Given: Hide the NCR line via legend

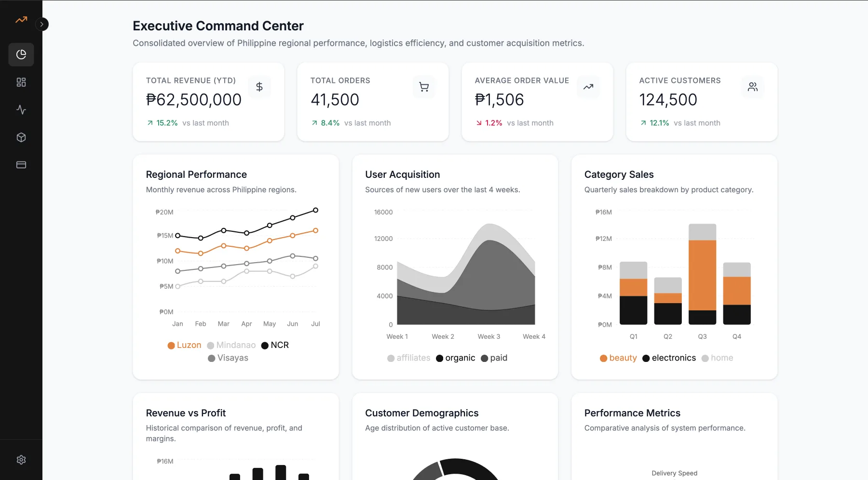Looking at the screenshot, I should [x=275, y=345].
